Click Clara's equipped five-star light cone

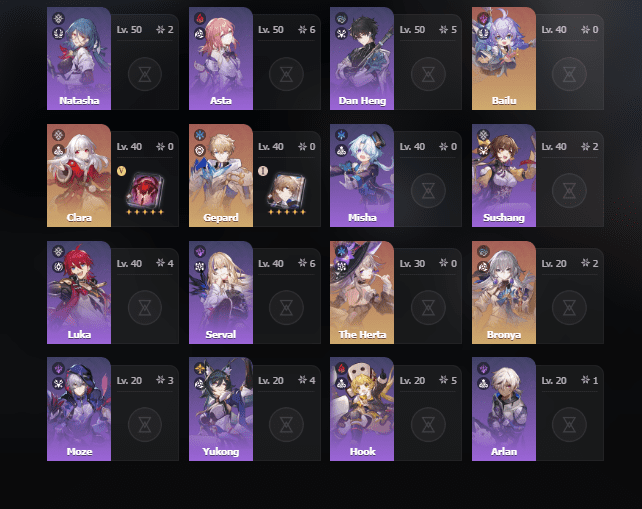(x=145, y=191)
